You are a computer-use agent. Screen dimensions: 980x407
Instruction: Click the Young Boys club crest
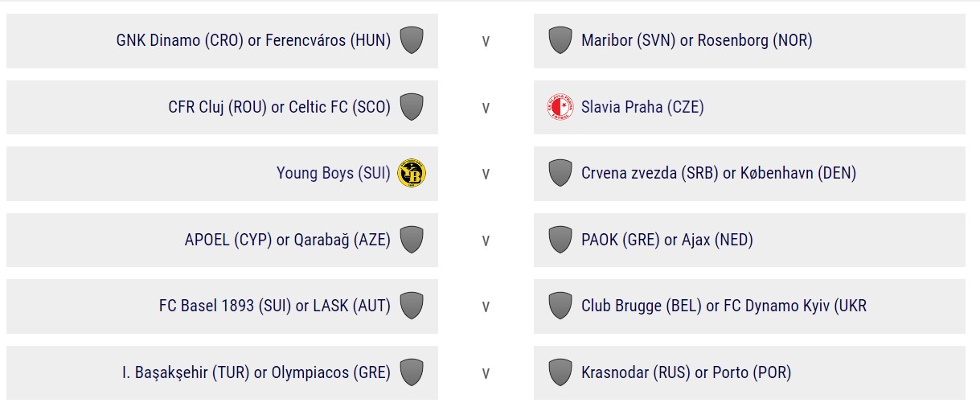tap(412, 173)
